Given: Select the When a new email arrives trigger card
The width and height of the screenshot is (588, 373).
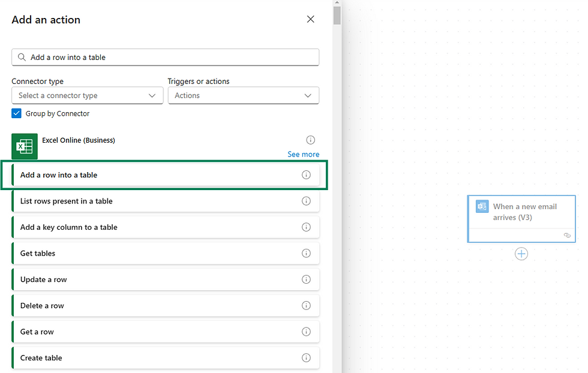Looking at the screenshot, I should tap(521, 212).
